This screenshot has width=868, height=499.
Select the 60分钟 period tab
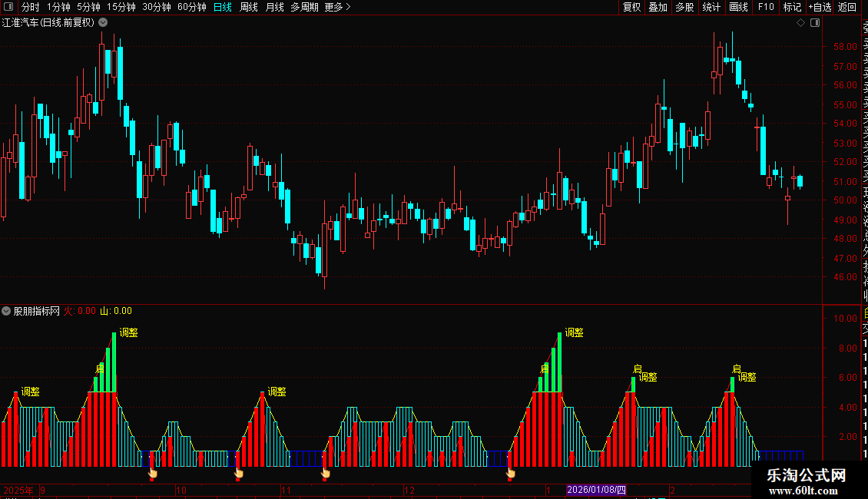pos(192,7)
